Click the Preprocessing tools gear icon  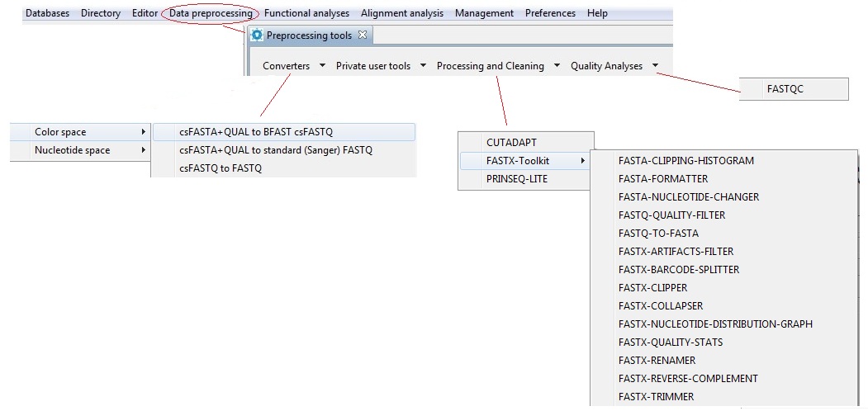pyautogui.click(x=257, y=35)
